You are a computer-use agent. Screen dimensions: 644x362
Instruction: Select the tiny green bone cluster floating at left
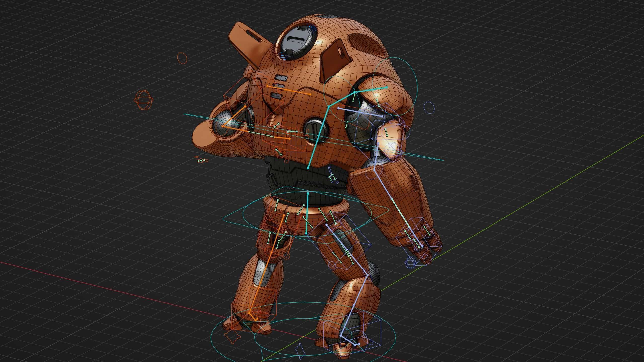(202, 160)
